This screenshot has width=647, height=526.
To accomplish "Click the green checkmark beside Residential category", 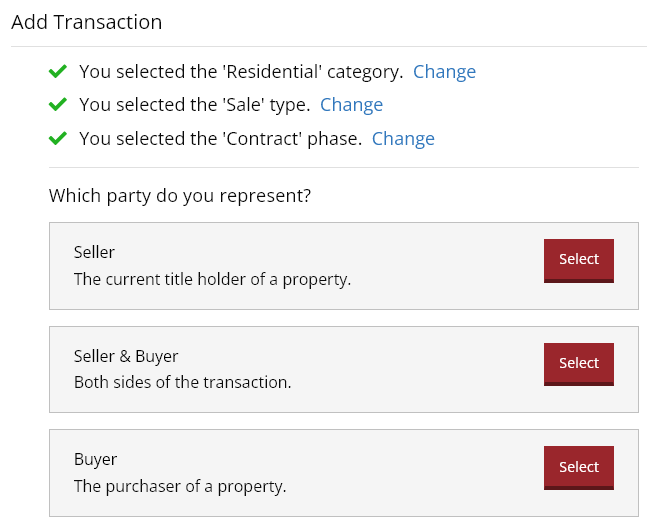I will 58,71.
